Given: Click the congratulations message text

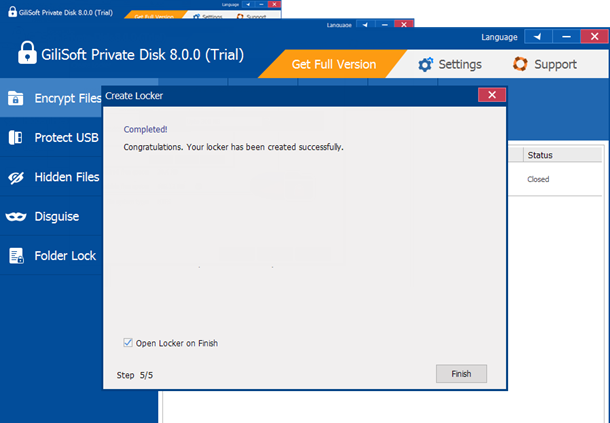Looking at the screenshot, I should coord(233,147).
